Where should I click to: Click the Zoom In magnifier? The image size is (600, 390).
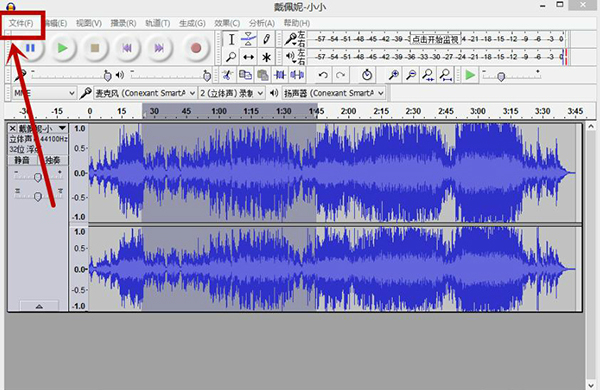click(x=394, y=75)
